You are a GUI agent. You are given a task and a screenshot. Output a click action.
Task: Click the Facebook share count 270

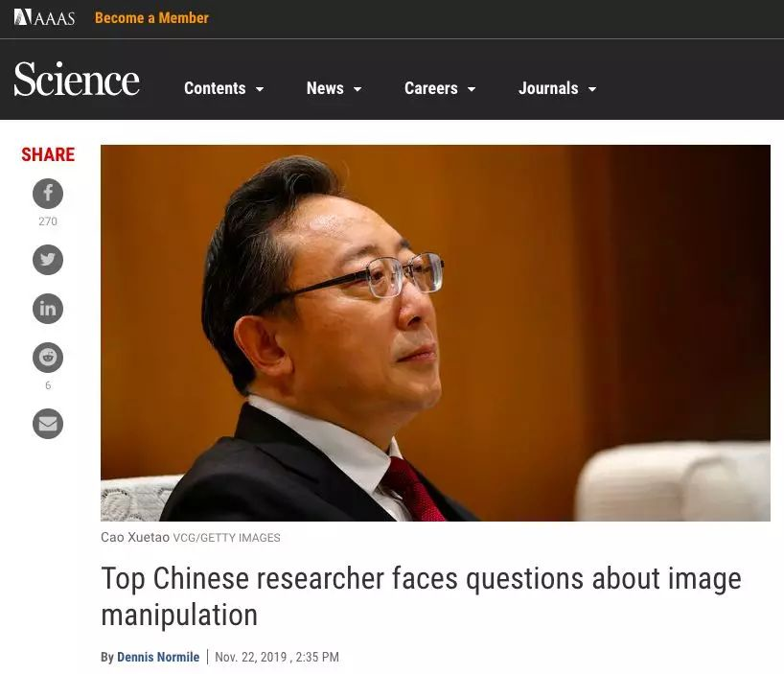(48, 221)
